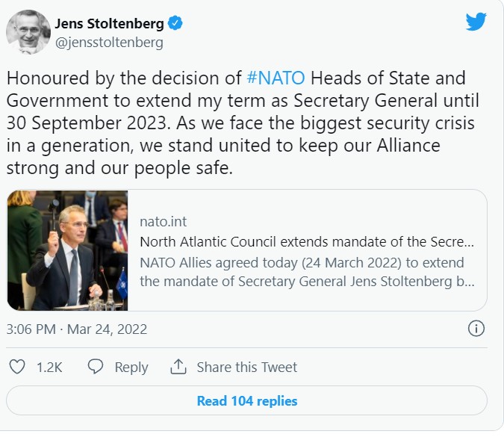Open the North Atlantic Council card headline

click(x=306, y=242)
